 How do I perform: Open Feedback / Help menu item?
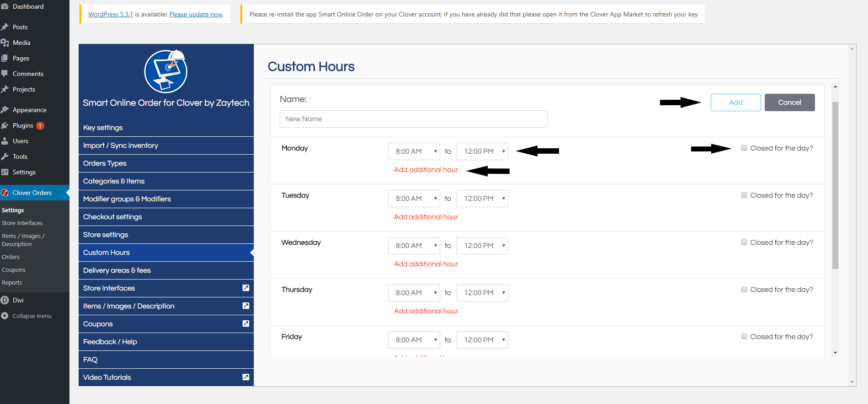166,342
